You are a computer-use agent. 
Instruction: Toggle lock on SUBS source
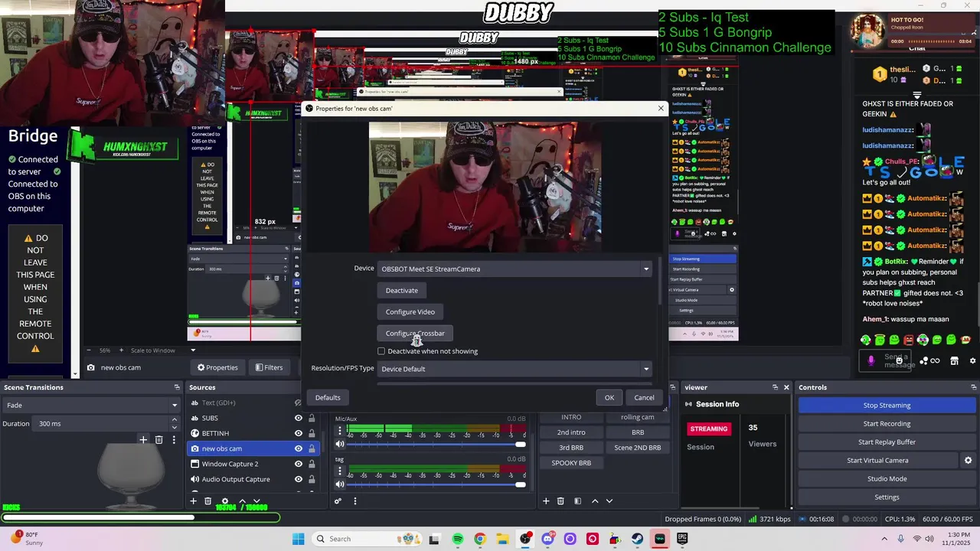coord(312,418)
